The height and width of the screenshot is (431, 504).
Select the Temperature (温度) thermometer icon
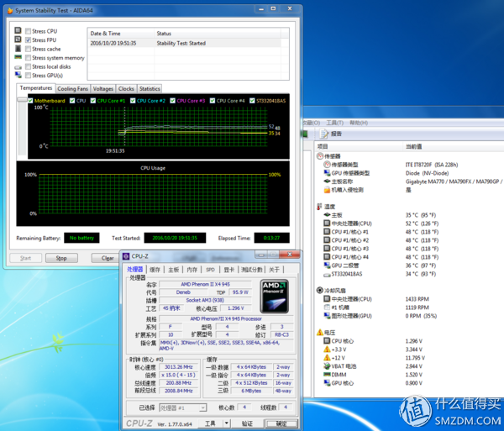319,206
